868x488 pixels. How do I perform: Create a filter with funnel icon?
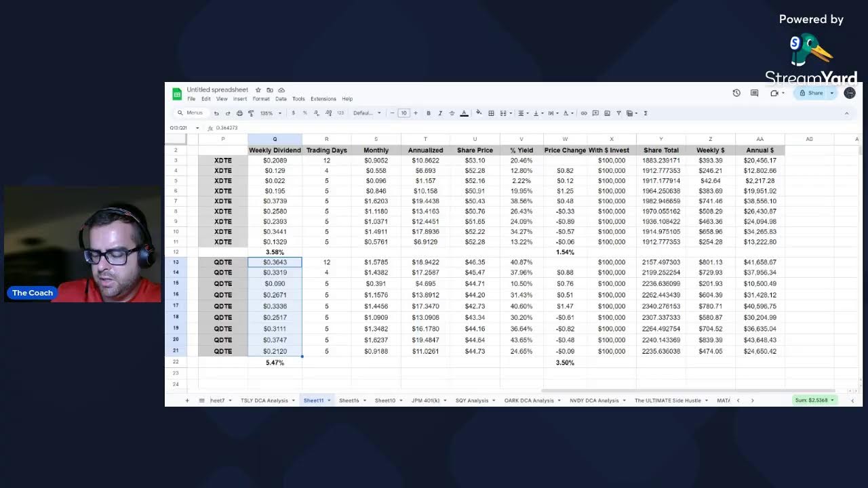click(618, 113)
